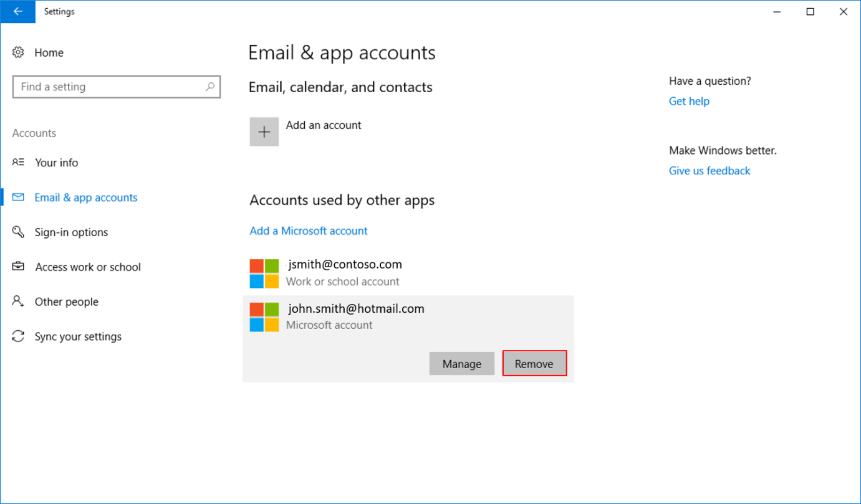
Task: Open Your info in the sidebar
Action: pyautogui.click(x=57, y=163)
